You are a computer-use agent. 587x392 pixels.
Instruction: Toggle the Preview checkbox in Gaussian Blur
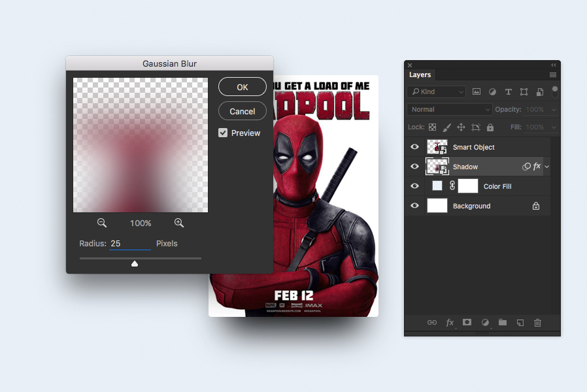click(x=223, y=133)
